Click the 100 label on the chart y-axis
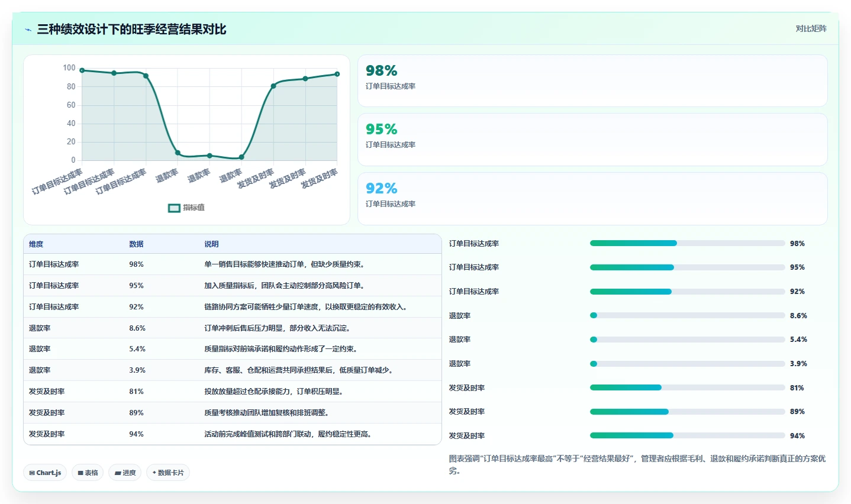 pos(69,68)
